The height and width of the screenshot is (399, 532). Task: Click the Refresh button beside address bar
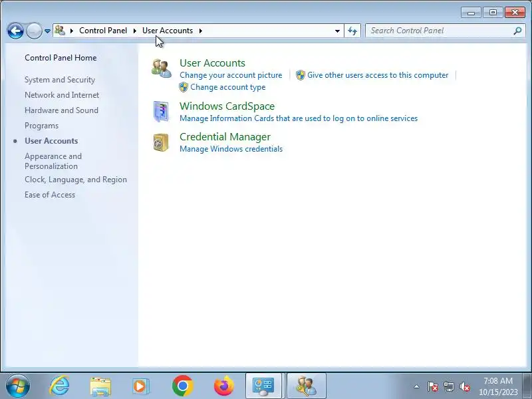click(x=352, y=31)
